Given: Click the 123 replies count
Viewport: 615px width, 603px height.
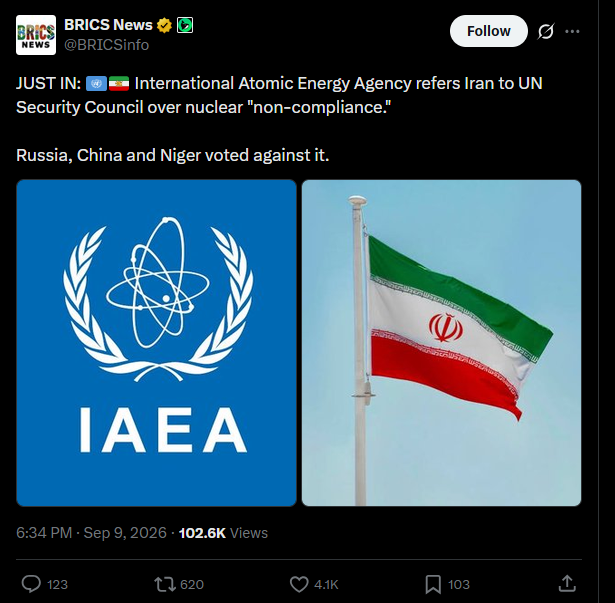Looking at the screenshot, I should click(x=57, y=585).
